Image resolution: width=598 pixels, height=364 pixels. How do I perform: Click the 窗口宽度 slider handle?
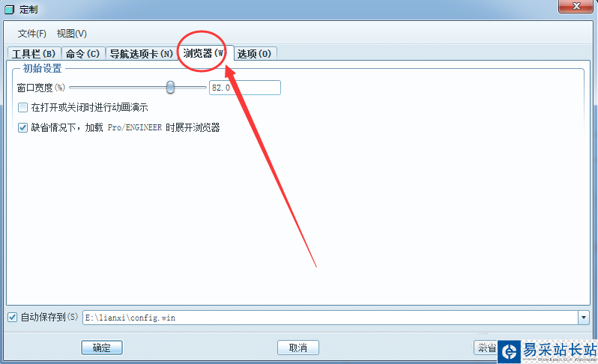pos(170,88)
